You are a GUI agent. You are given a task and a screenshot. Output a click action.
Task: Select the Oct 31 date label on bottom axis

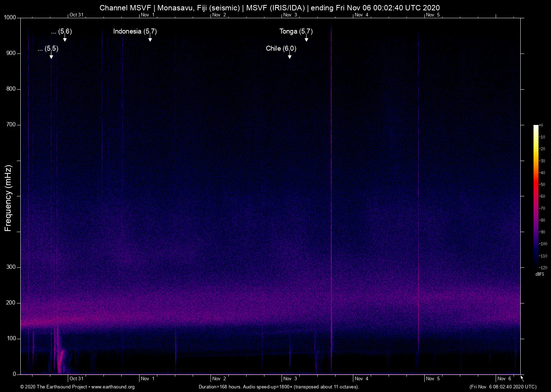(77, 378)
